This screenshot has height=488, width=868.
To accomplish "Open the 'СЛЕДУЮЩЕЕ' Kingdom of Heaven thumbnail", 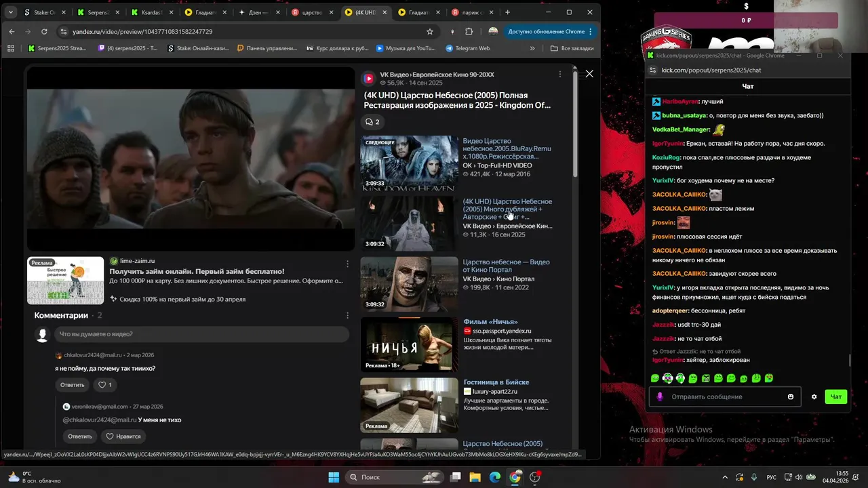I will point(409,163).
